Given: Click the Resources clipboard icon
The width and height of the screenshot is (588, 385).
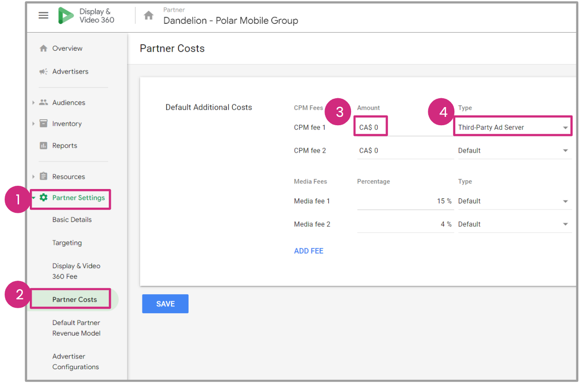Looking at the screenshot, I should click(x=43, y=176).
